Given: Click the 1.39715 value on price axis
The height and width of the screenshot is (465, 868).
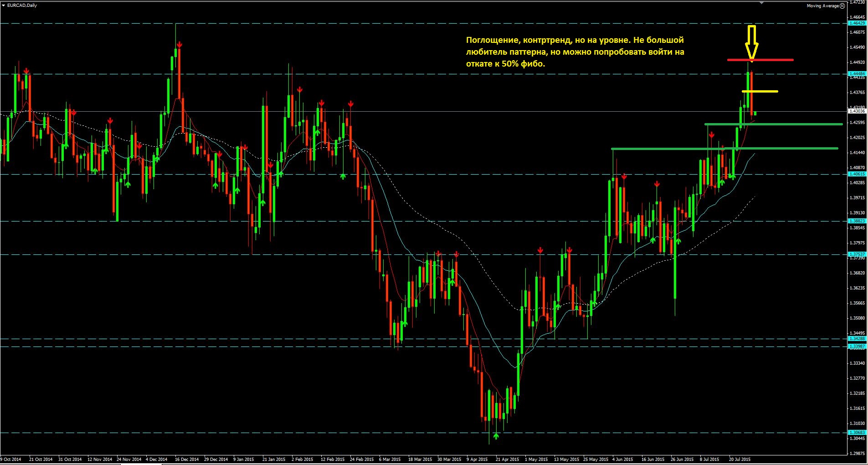Looking at the screenshot, I should (858, 198).
